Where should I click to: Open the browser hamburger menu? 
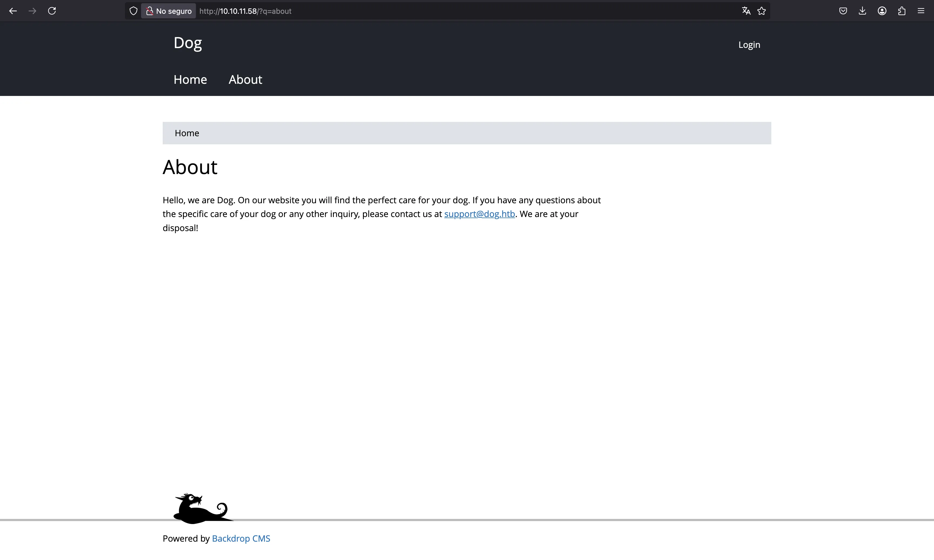[921, 11]
